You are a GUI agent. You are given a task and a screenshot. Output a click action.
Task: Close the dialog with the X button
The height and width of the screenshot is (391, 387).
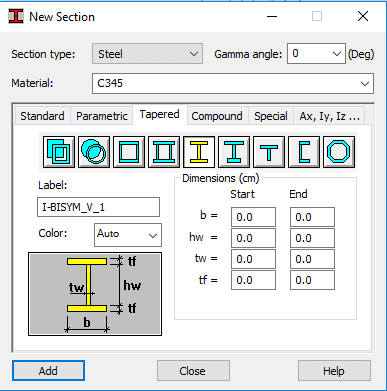(363, 16)
